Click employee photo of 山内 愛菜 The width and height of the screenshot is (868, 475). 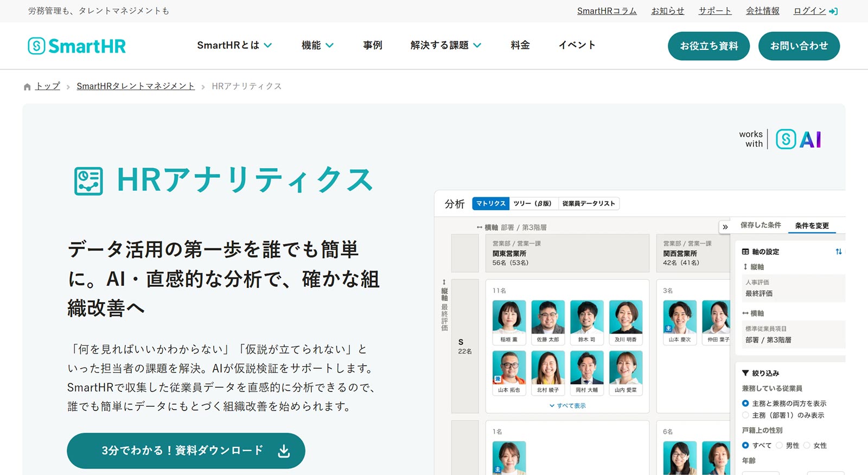(x=626, y=368)
